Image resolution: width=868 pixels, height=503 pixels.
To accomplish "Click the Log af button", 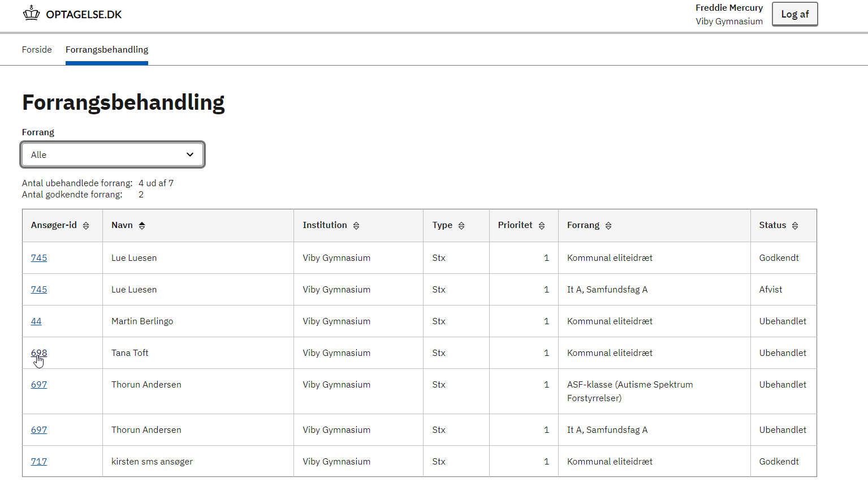I will tap(795, 14).
